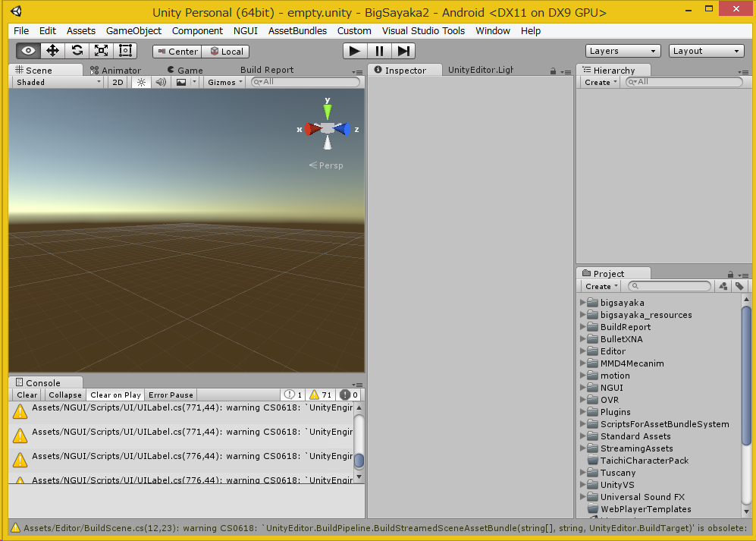Open the Shaded draw mode dropdown
This screenshot has height=541, width=756.
coord(58,82)
